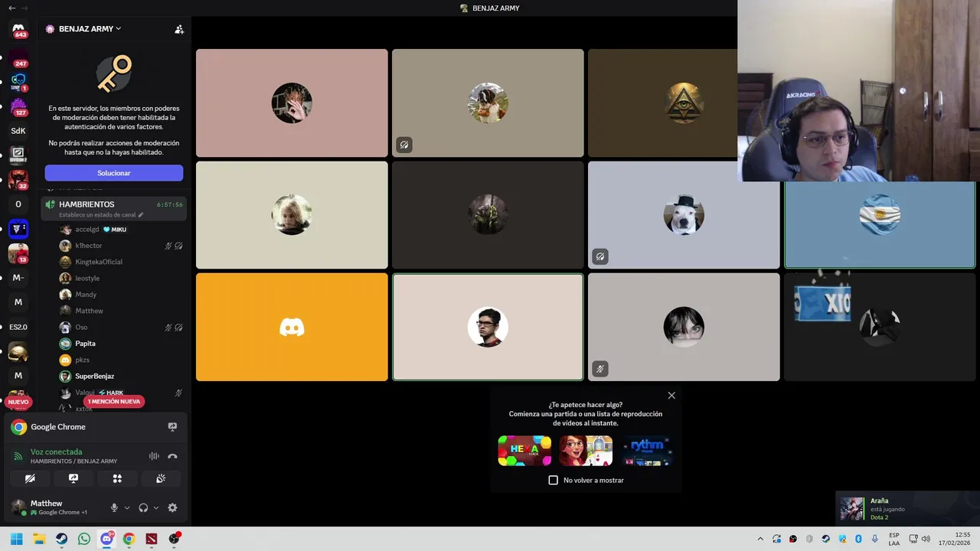Launch the Hexa activity thumbnail
The height and width of the screenshot is (551, 980).
tap(524, 451)
